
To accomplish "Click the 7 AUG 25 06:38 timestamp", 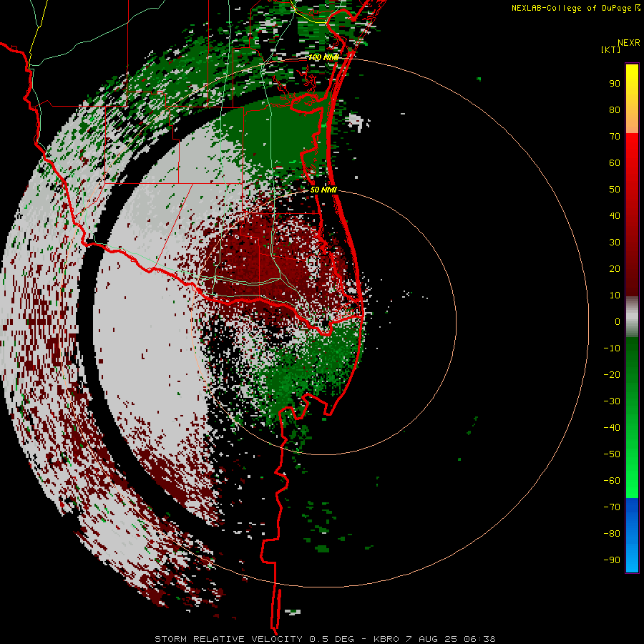I will (451, 639).
